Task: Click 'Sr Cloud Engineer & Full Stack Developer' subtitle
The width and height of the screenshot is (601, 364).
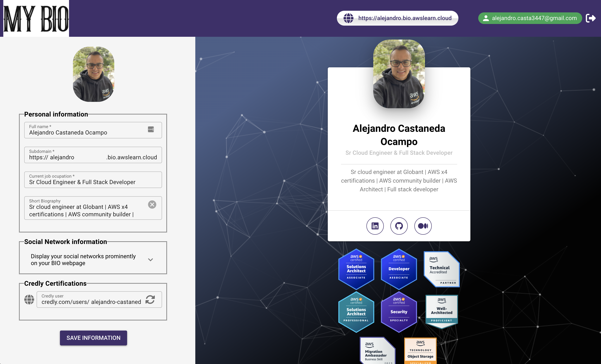Action: coord(399,153)
